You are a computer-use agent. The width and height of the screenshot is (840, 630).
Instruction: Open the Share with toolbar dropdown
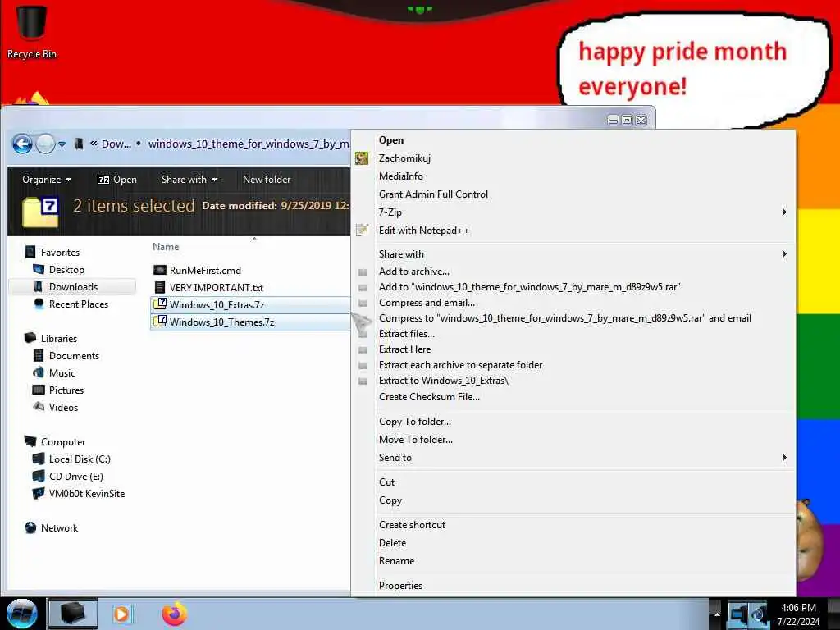click(189, 180)
